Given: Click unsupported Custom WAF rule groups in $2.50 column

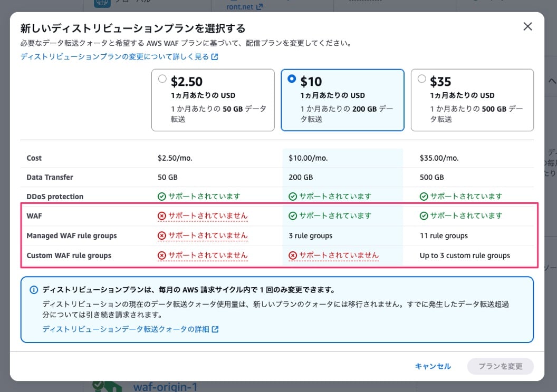Looking at the screenshot, I should pos(203,256).
